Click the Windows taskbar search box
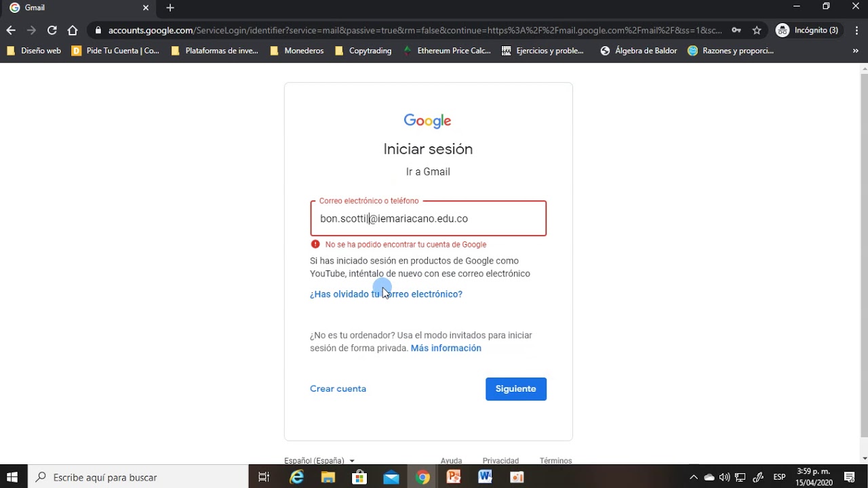Image resolution: width=868 pixels, height=488 pixels. point(138,477)
